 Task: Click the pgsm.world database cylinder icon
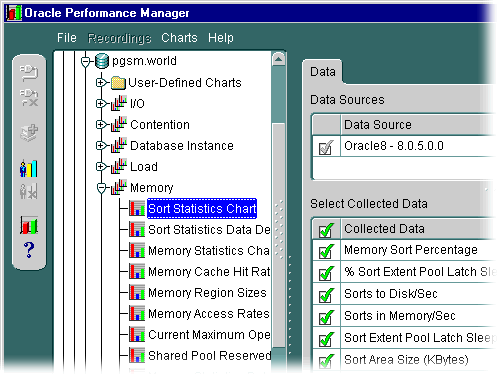coord(102,61)
